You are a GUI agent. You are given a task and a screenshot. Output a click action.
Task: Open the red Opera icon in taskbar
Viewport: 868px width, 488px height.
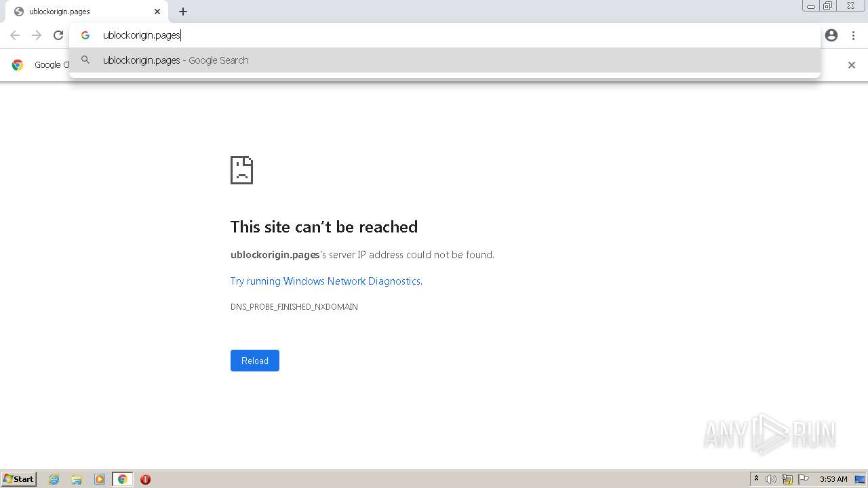(x=145, y=479)
